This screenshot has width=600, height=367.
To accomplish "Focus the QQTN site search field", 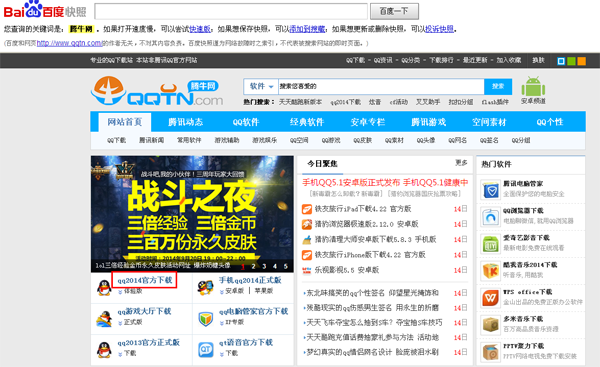I will click(x=381, y=86).
